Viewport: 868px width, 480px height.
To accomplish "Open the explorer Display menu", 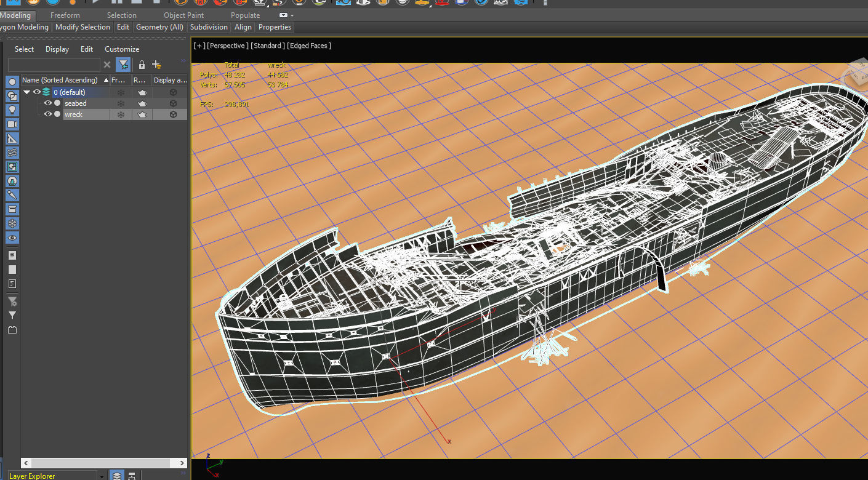I will pyautogui.click(x=57, y=49).
